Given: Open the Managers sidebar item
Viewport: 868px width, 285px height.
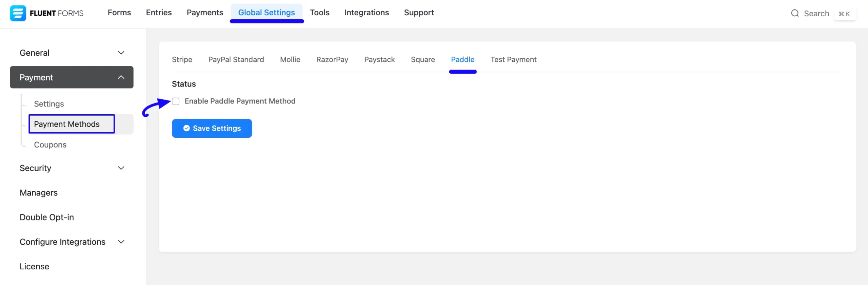Looking at the screenshot, I should point(39,193).
